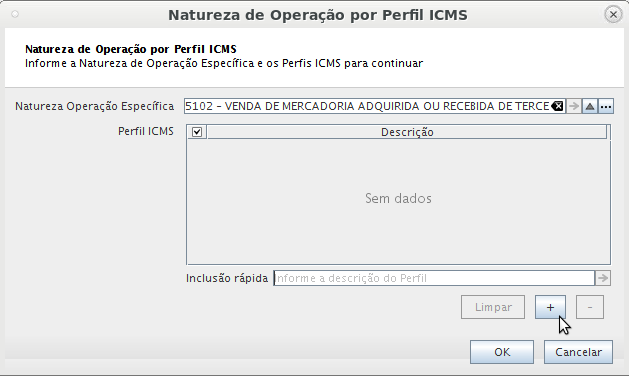This screenshot has height=376, width=629.
Task: Confirm the dialog with OK
Action: click(502, 352)
